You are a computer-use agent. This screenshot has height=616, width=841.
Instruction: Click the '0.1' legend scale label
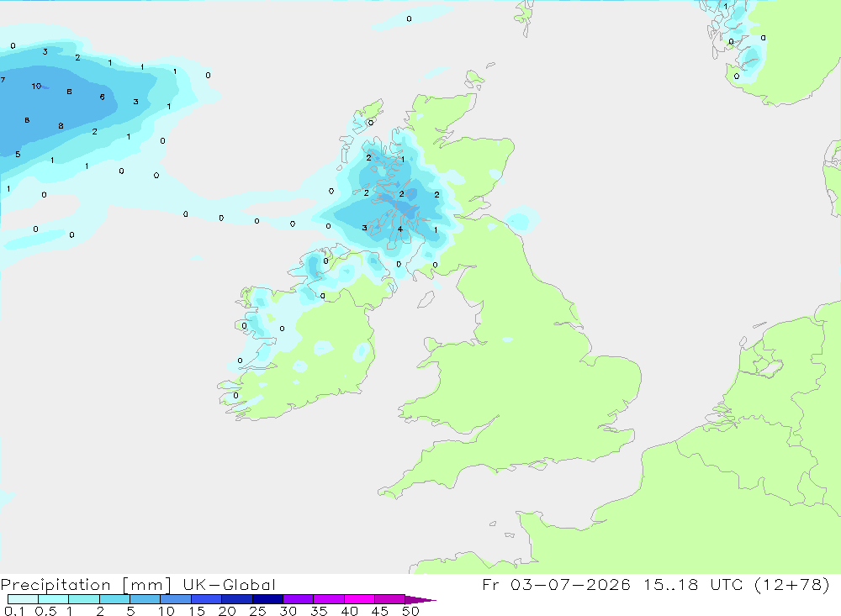pos(14,611)
